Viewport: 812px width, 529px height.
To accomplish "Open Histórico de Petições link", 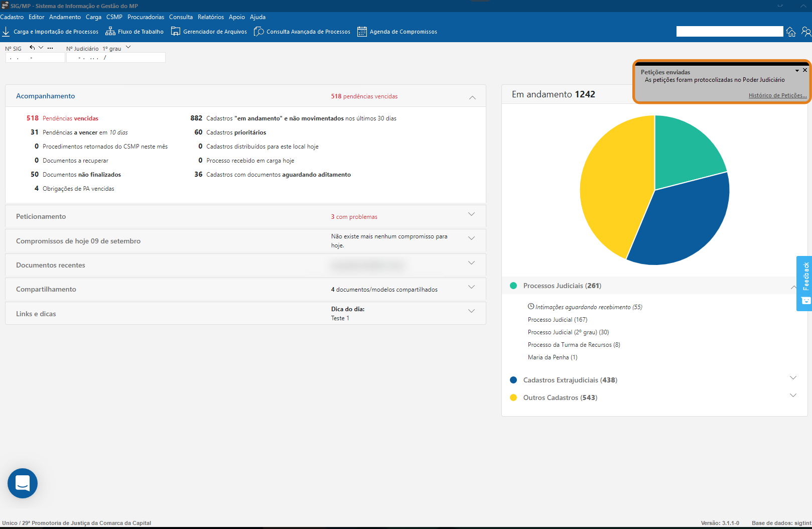I will click(x=777, y=95).
